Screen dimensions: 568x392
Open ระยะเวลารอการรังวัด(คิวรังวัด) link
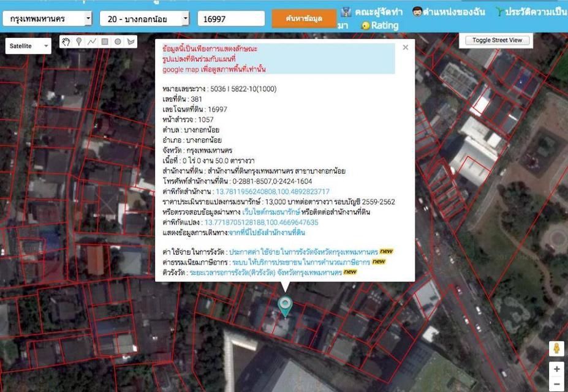(266, 272)
